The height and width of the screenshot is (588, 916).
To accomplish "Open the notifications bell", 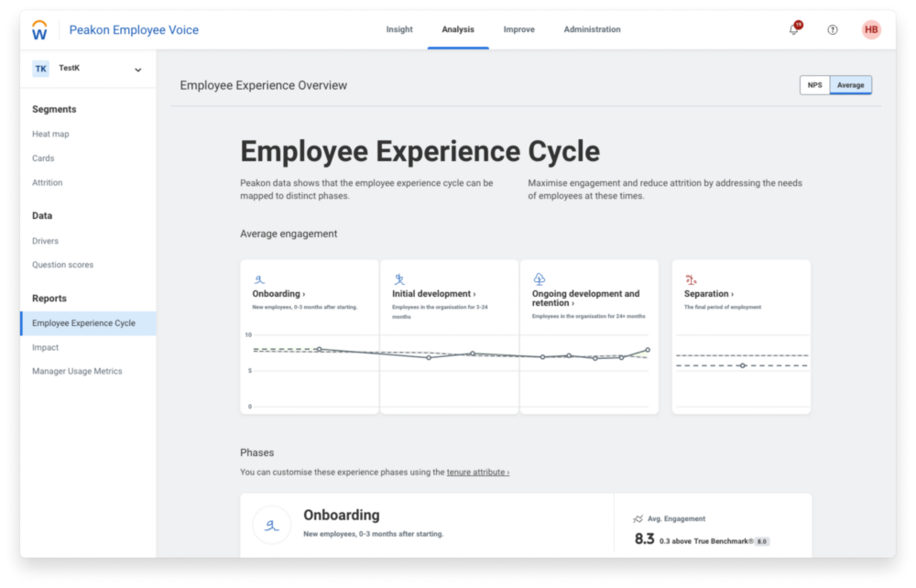I will click(793, 30).
